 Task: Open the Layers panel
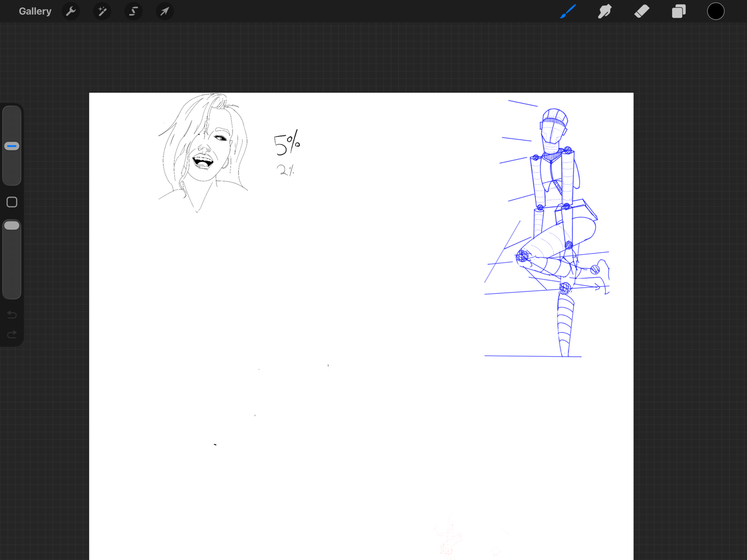tap(679, 11)
